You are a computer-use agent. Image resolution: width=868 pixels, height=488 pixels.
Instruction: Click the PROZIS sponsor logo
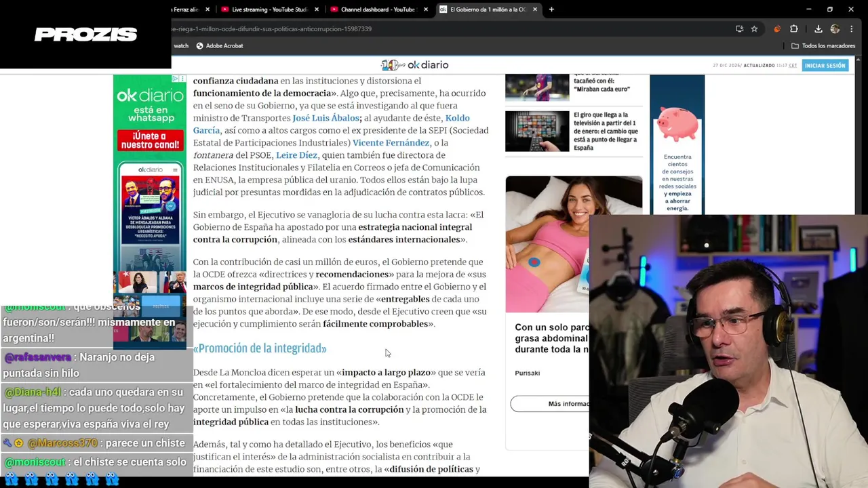[x=86, y=35]
